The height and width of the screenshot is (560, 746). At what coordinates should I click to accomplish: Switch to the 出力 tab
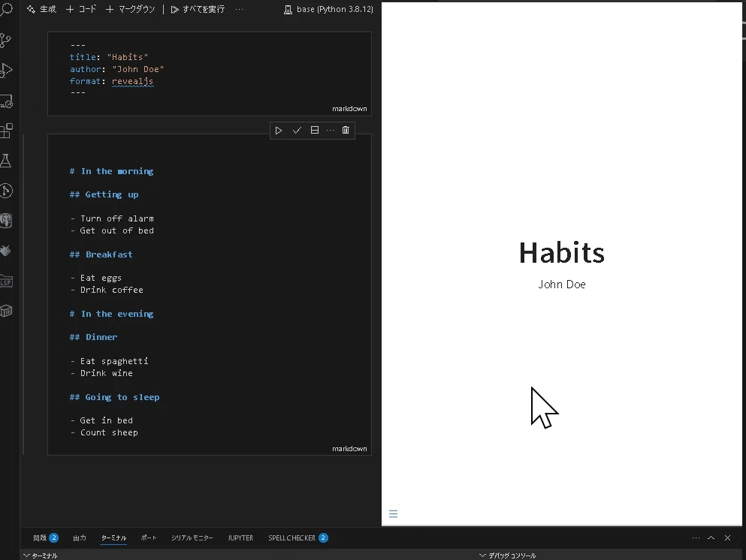tap(80, 537)
